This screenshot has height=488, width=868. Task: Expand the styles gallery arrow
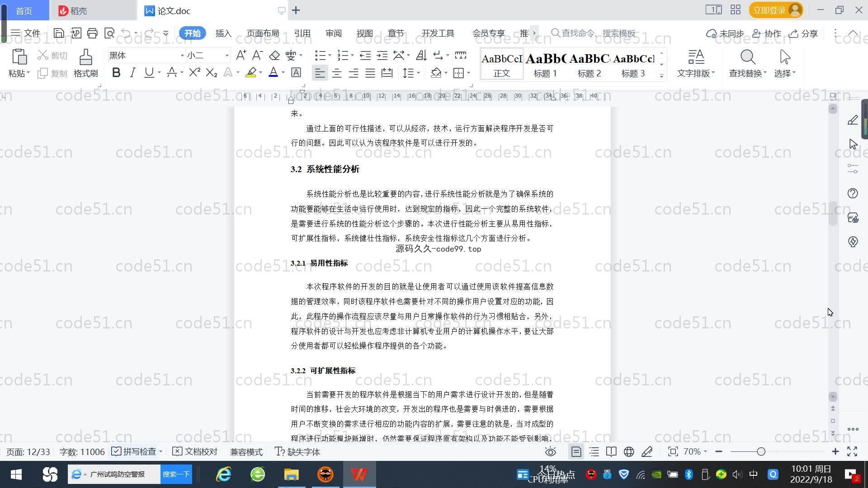point(661,76)
